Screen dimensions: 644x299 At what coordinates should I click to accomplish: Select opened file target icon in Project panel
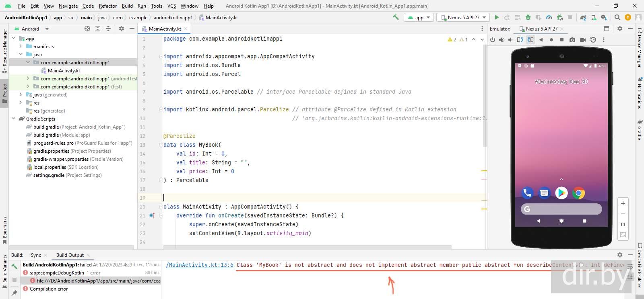pos(87,29)
